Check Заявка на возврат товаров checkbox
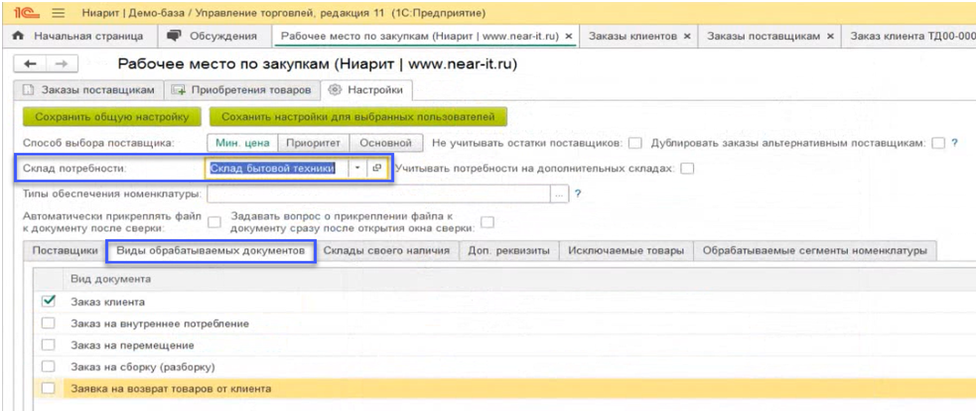 pyautogui.click(x=48, y=388)
